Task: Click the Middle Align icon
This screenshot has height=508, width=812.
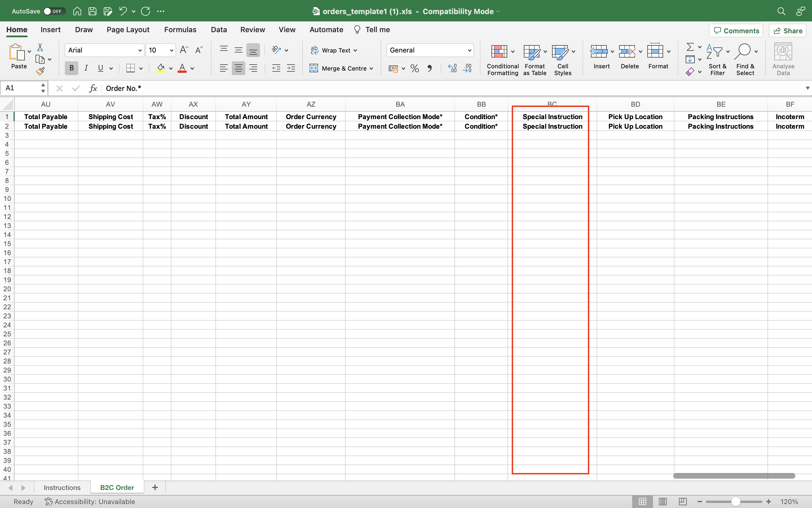Action: coord(239,50)
